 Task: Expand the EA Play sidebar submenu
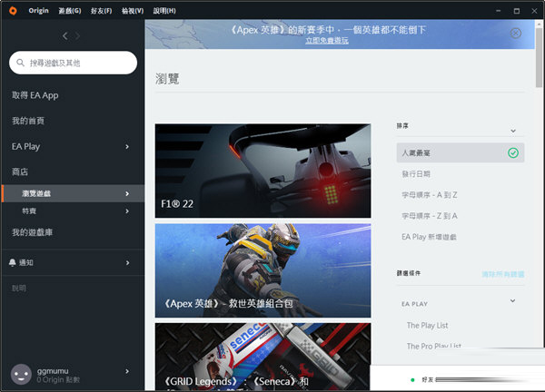pyautogui.click(x=127, y=146)
